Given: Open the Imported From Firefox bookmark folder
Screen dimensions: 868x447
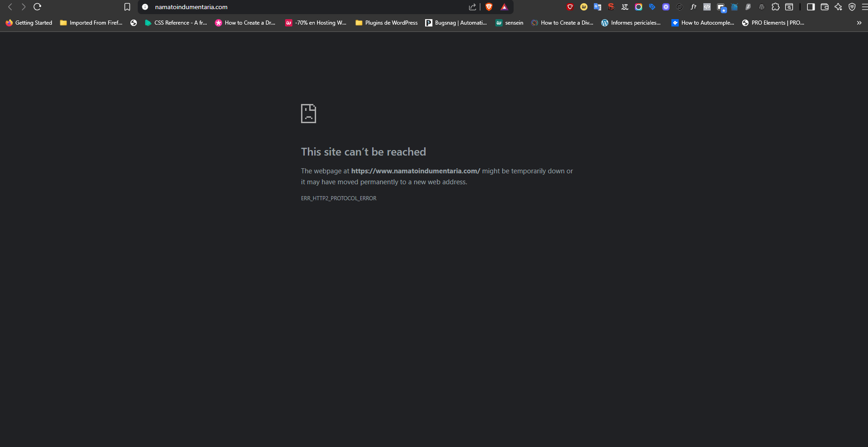Looking at the screenshot, I should click(x=91, y=23).
